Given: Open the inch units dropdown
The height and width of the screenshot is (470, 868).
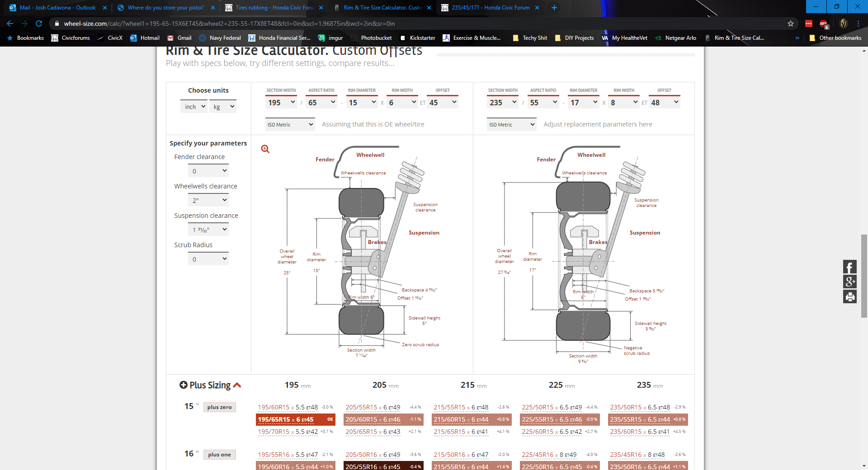Looking at the screenshot, I should pos(194,107).
